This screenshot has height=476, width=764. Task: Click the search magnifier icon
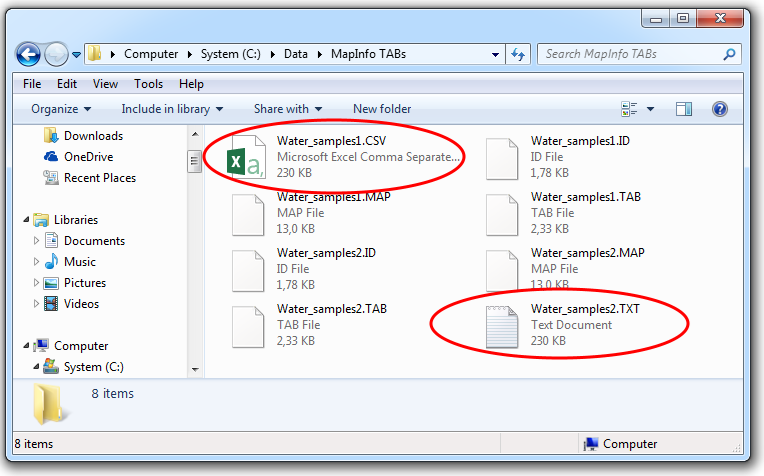pyautogui.click(x=729, y=54)
